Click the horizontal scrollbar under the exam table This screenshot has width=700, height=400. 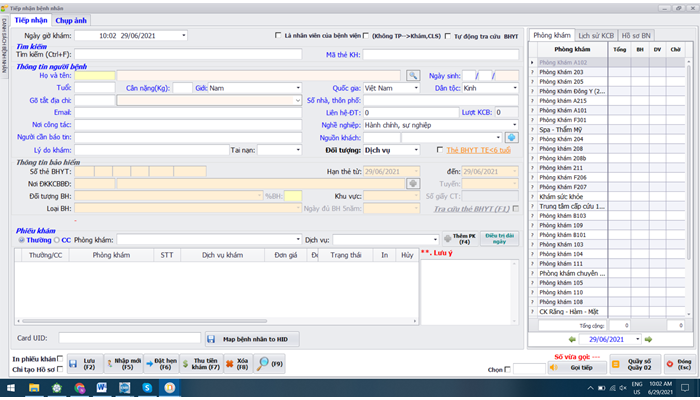tap(145, 321)
